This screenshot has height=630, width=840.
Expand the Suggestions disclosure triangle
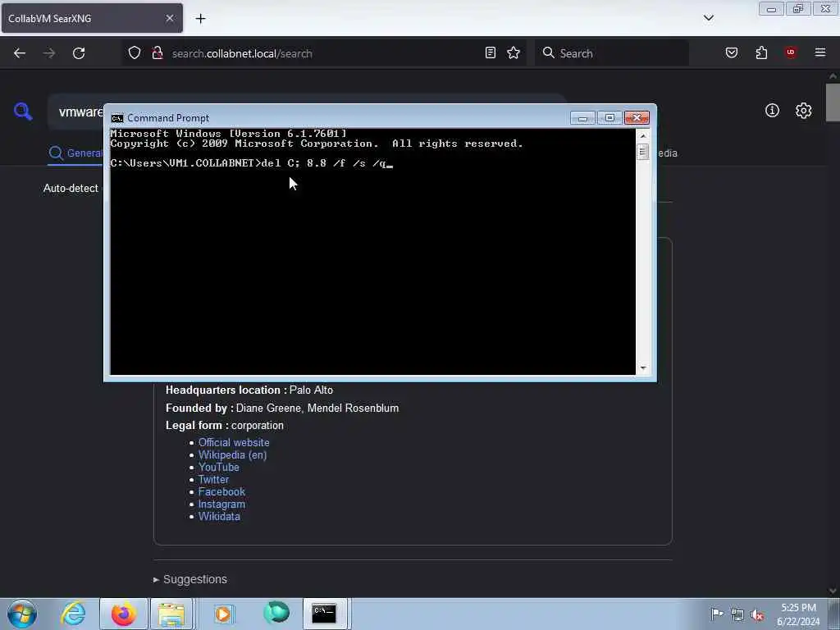(156, 580)
